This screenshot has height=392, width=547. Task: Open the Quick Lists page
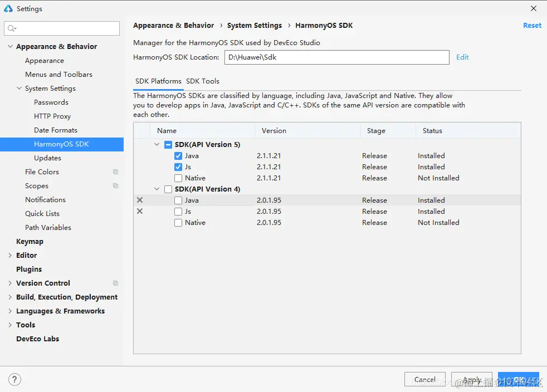42,214
